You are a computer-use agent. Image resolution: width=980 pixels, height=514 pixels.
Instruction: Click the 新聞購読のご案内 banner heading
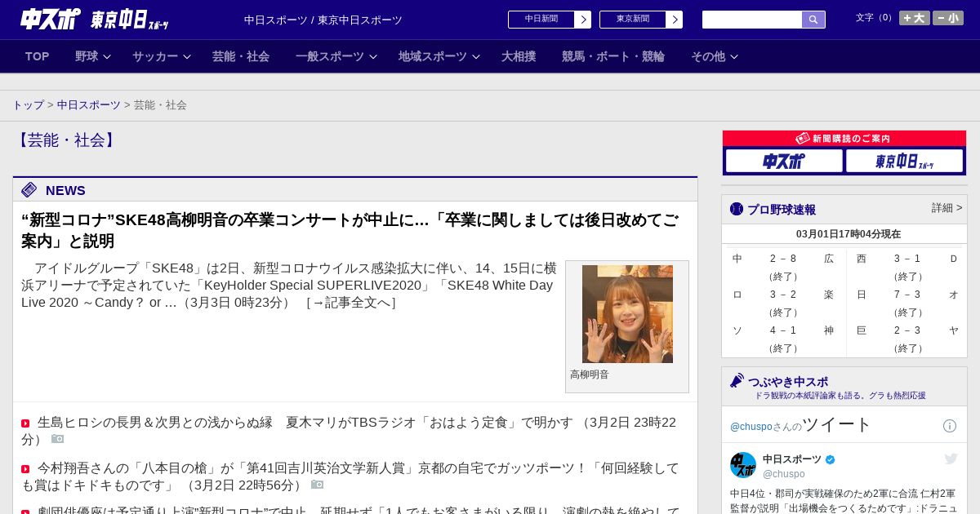[x=844, y=139]
